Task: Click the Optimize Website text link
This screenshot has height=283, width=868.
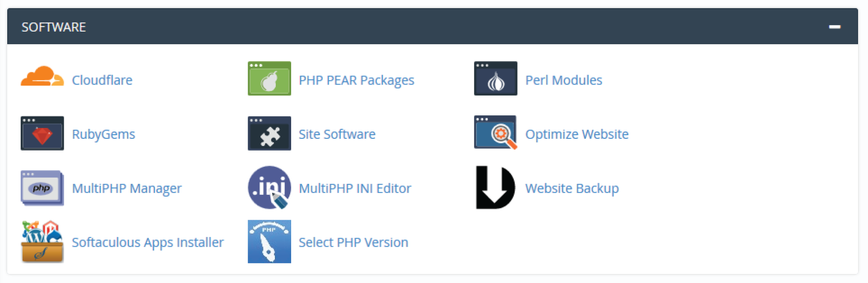Action: (x=577, y=134)
